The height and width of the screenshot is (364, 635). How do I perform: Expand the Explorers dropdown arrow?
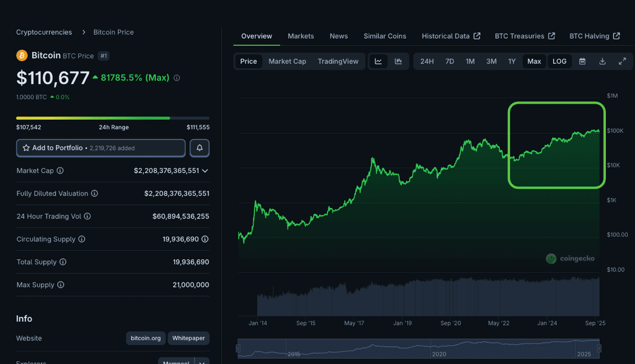[202, 362]
